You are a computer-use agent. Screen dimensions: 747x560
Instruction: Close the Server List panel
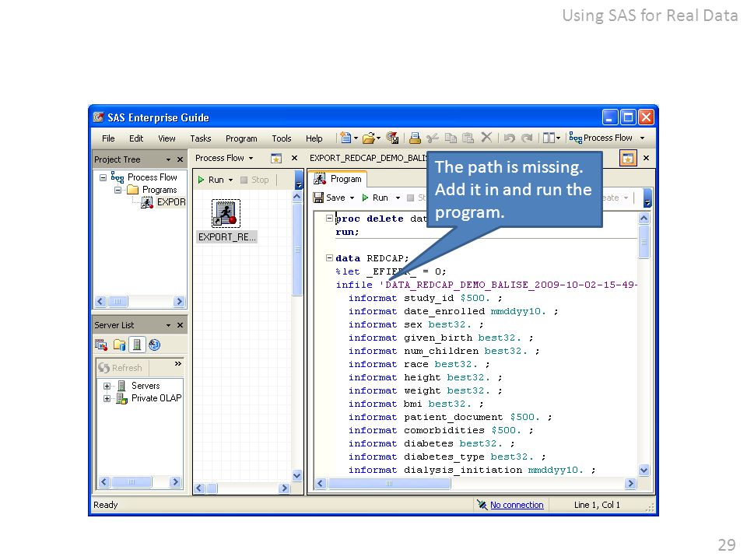coord(180,325)
